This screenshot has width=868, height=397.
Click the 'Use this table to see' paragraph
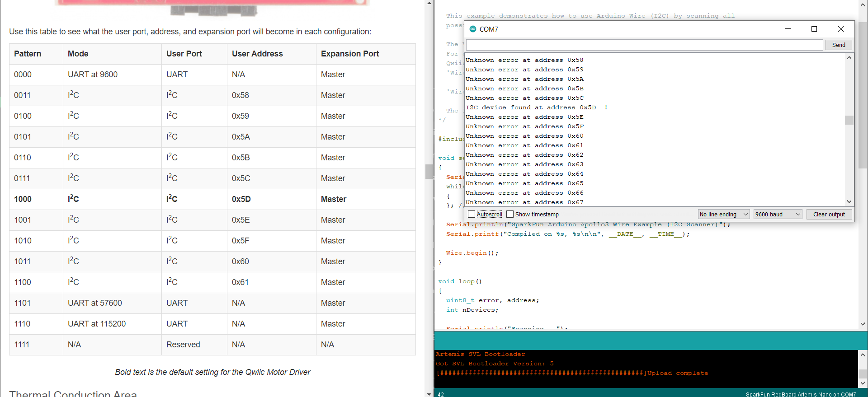(x=190, y=32)
